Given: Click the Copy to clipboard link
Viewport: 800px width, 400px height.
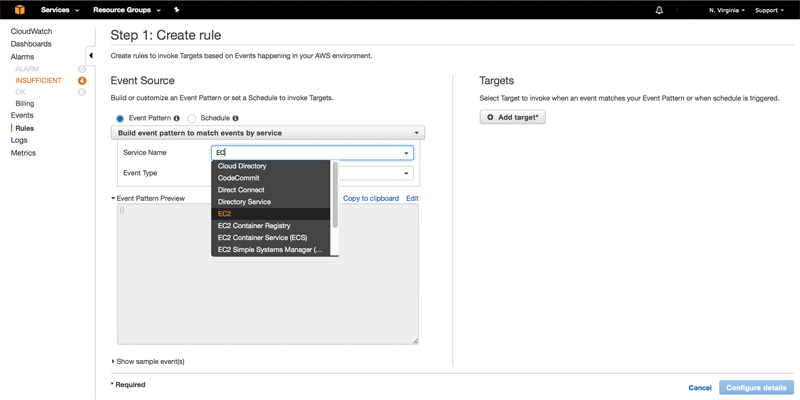Looking at the screenshot, I should [371, 198].
